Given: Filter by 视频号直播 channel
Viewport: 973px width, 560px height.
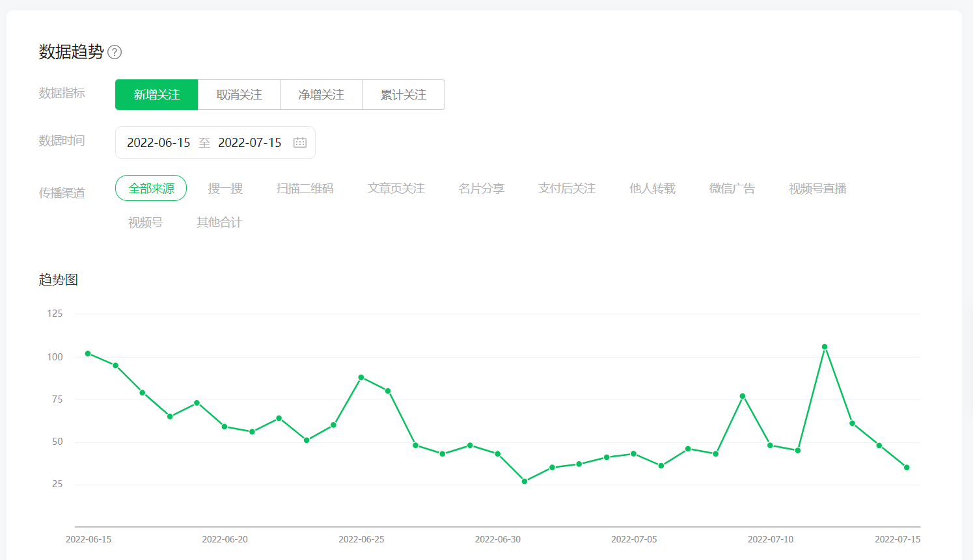Looking at the screenshot, I should coord(817,189).
